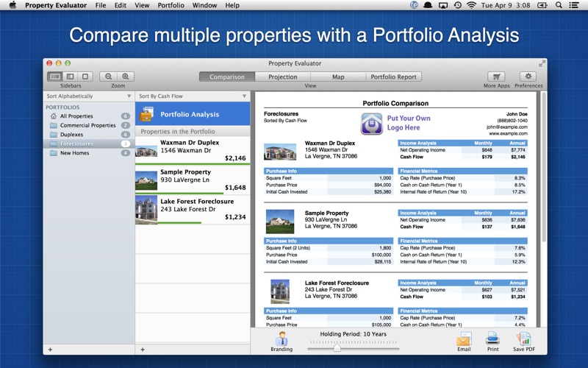
Task: Select Foreclosures portfolio
Action: [x=89, y=144]
